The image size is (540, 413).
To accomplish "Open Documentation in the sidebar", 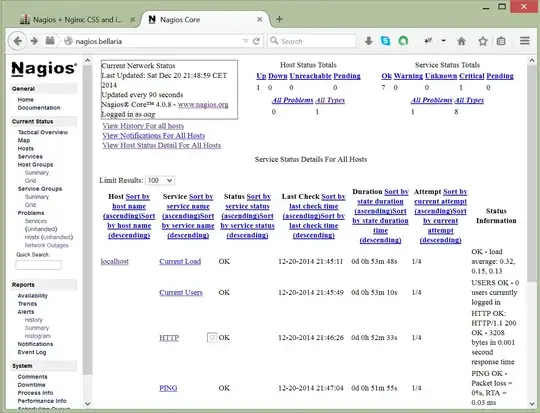I will coord(39,107).
